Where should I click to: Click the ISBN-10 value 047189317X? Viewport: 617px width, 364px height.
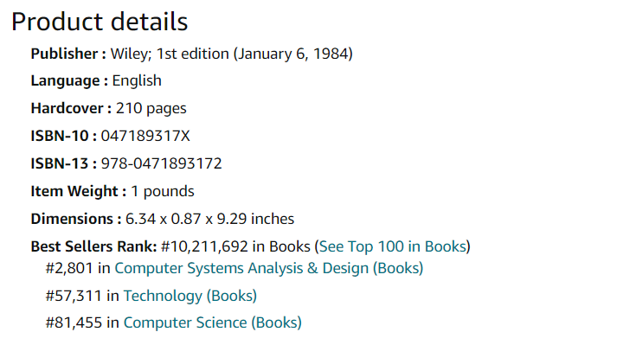pos(145,136)
